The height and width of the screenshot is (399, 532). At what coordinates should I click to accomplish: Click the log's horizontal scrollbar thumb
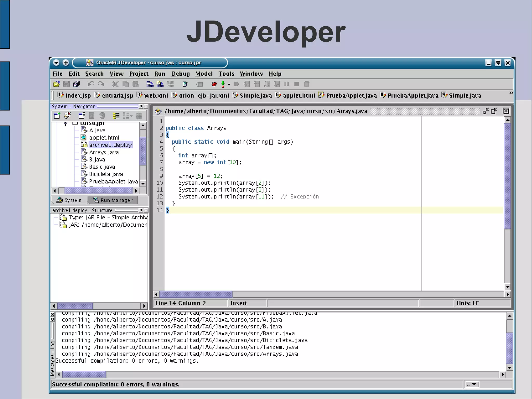point(84,374)
